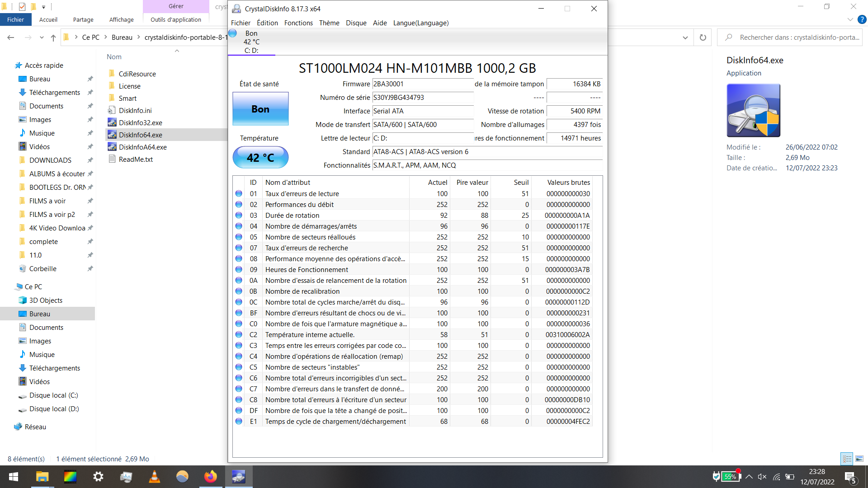868x488 pixels.
Task: Expand address bar history dropdown
Action: (685, 38)
